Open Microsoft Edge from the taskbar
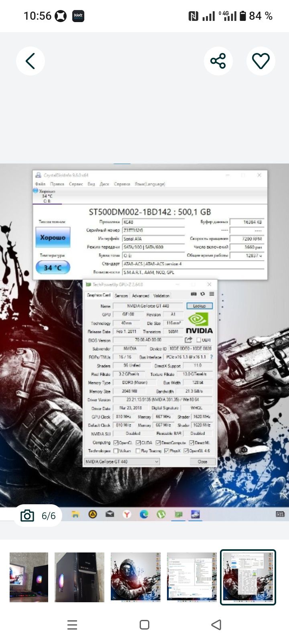 pos(144,514)
